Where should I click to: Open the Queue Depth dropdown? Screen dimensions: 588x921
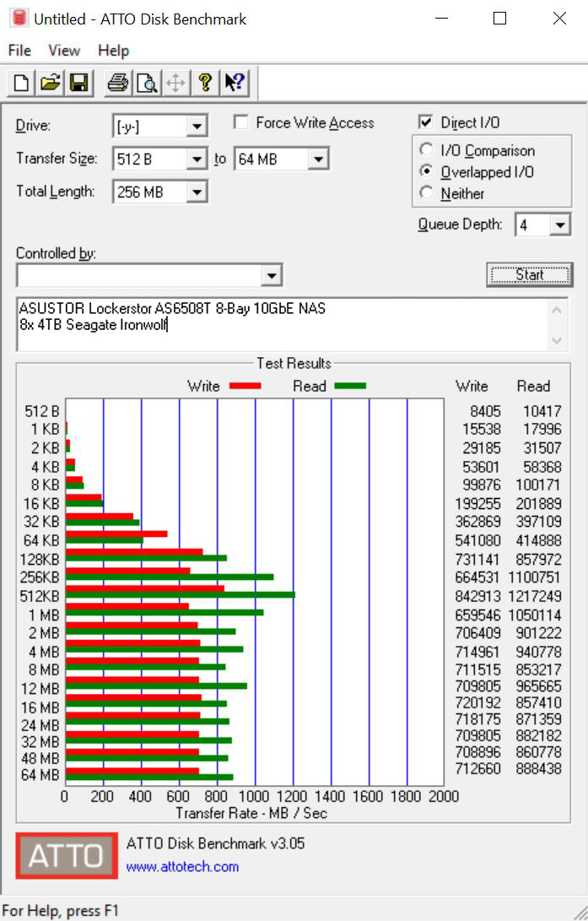(x=560, y=225)
